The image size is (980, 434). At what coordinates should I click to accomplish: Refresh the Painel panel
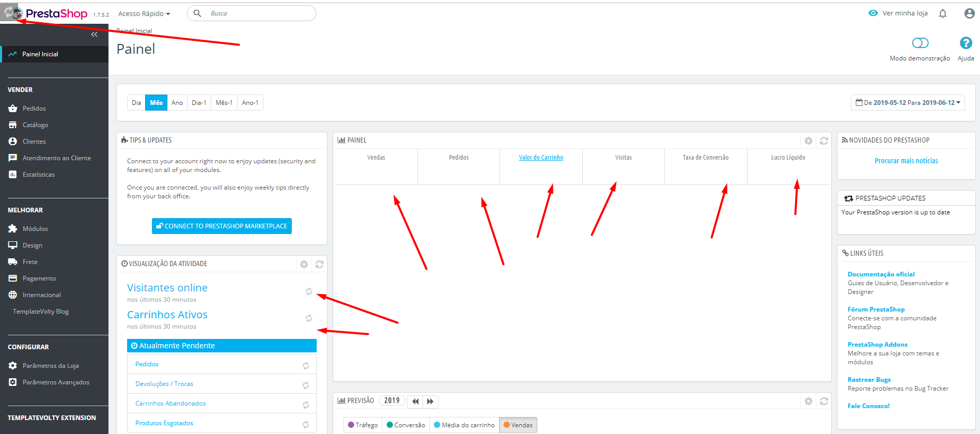tap(824, 141)
